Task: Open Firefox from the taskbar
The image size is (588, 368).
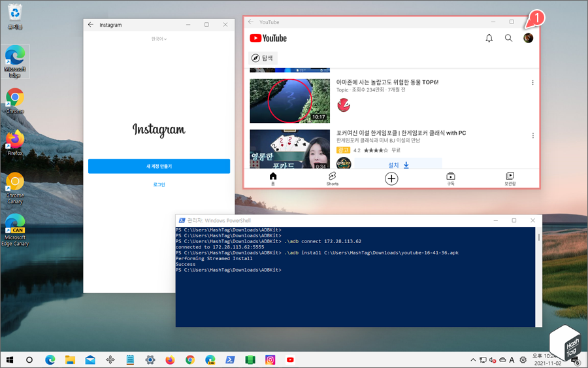Action: coord(170,360)
